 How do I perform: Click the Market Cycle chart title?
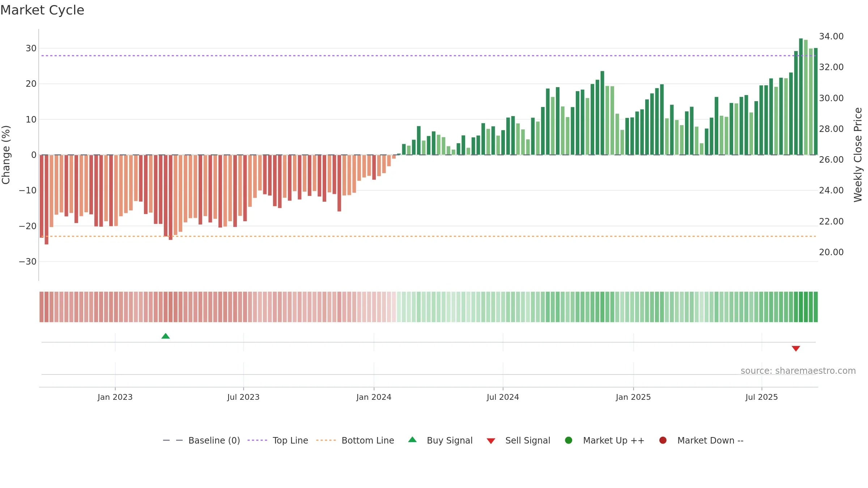click(42, 10)
